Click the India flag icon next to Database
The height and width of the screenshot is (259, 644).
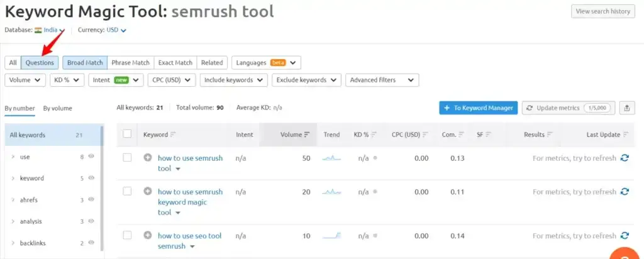point(38,30)
